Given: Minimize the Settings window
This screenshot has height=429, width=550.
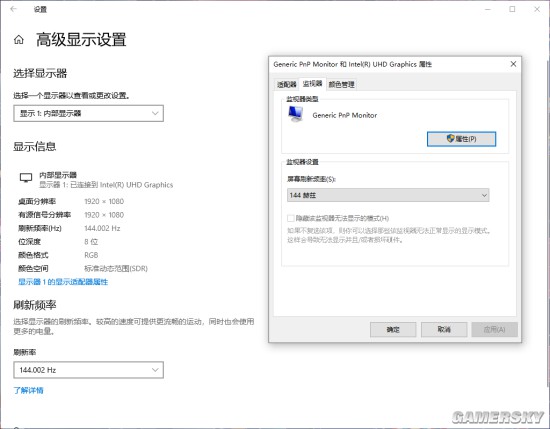Looking at the screenshot, I should click(488, 9).
